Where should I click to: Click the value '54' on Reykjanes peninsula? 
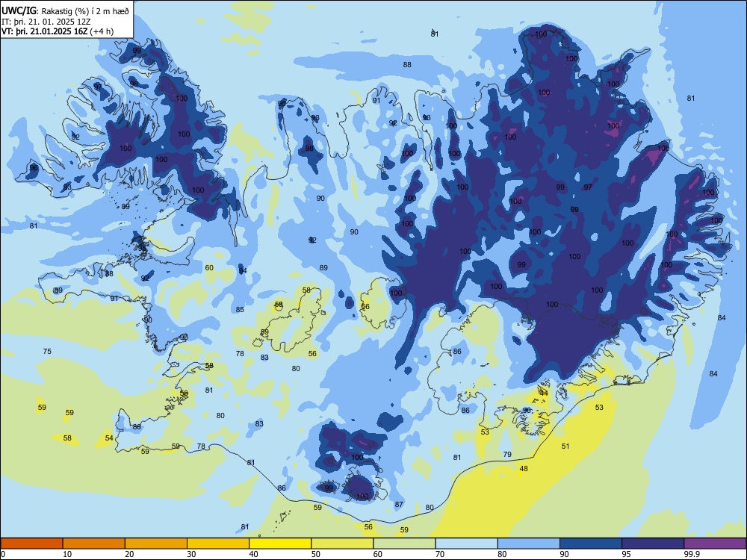point(109,438)
